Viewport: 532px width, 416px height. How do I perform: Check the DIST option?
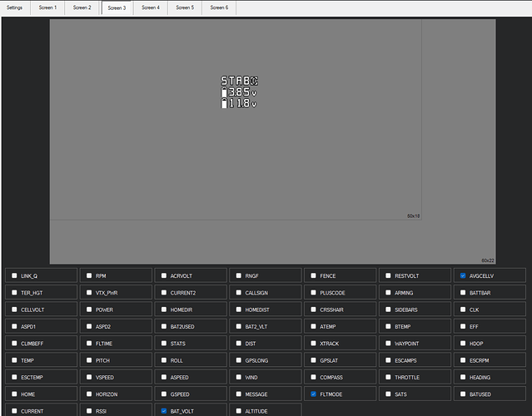click(x=238, y=344)
